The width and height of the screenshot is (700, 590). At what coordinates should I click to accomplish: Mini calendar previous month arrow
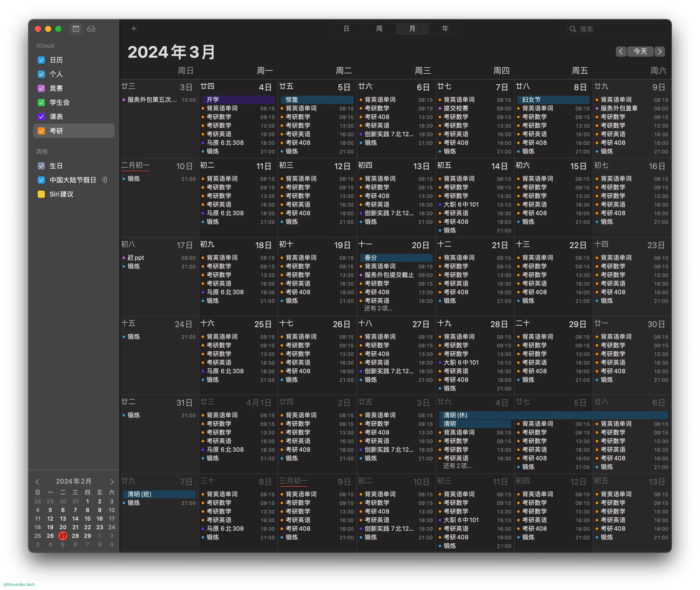[x=37, y=482]
